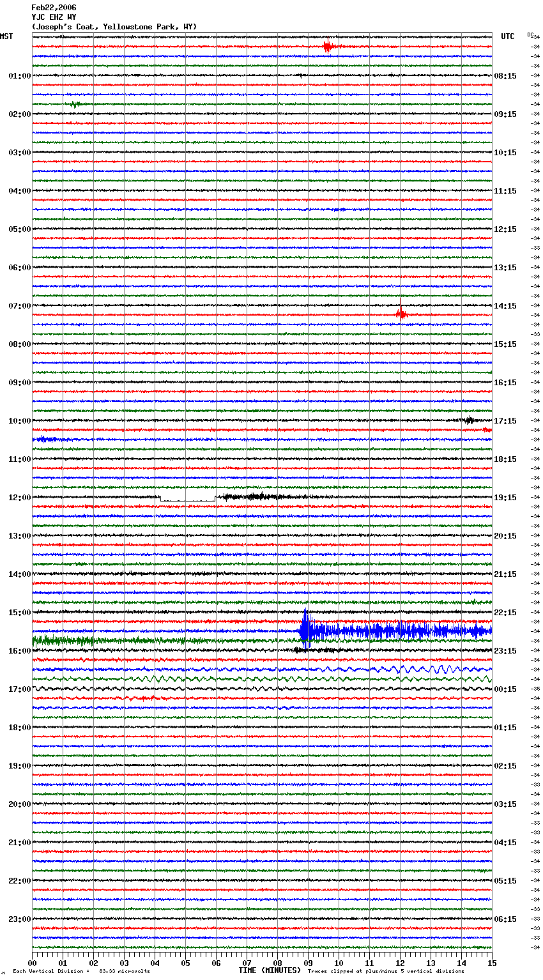543x980 pixels.
Task: Click the date label Feb22,2006
Action: tap(54, 8)
